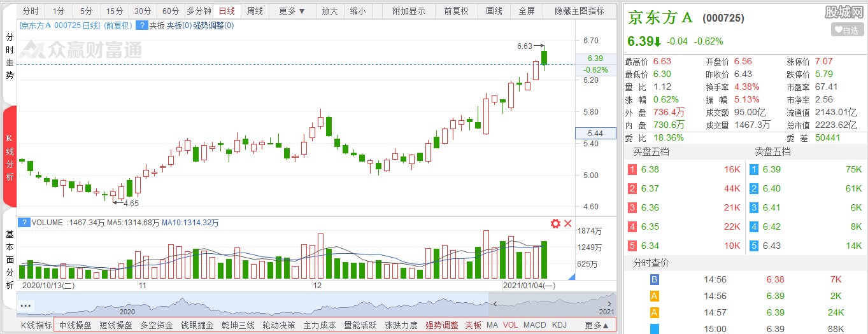Select 钱眼掘金 indicator
This screenshot has height=334, width=868.
[197, 325]
